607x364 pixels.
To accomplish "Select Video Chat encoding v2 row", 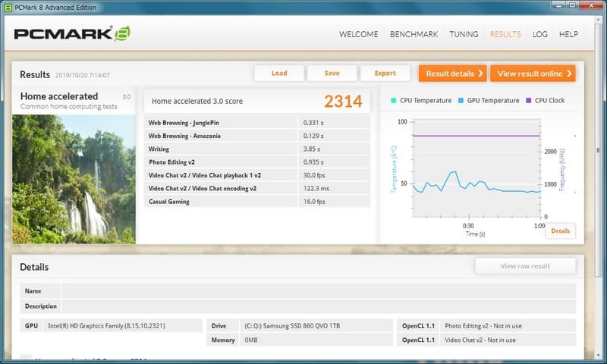I will click(257, 188).
